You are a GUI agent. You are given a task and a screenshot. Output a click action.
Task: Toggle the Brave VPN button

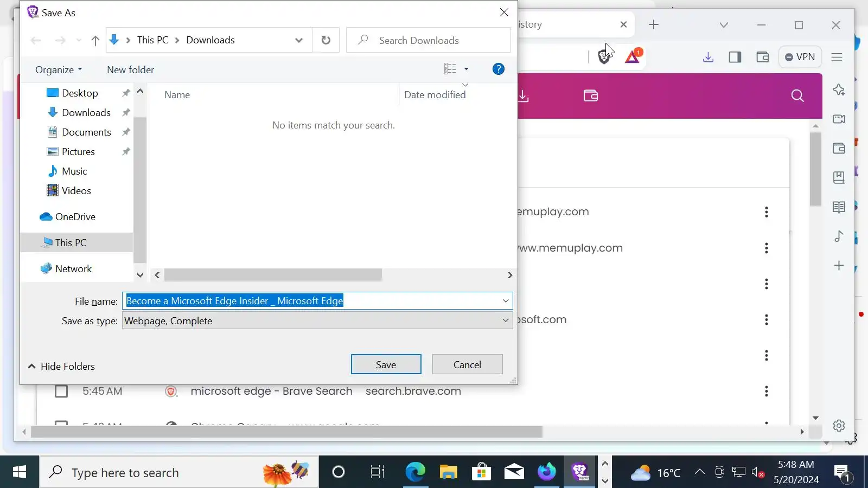[800, 57]
